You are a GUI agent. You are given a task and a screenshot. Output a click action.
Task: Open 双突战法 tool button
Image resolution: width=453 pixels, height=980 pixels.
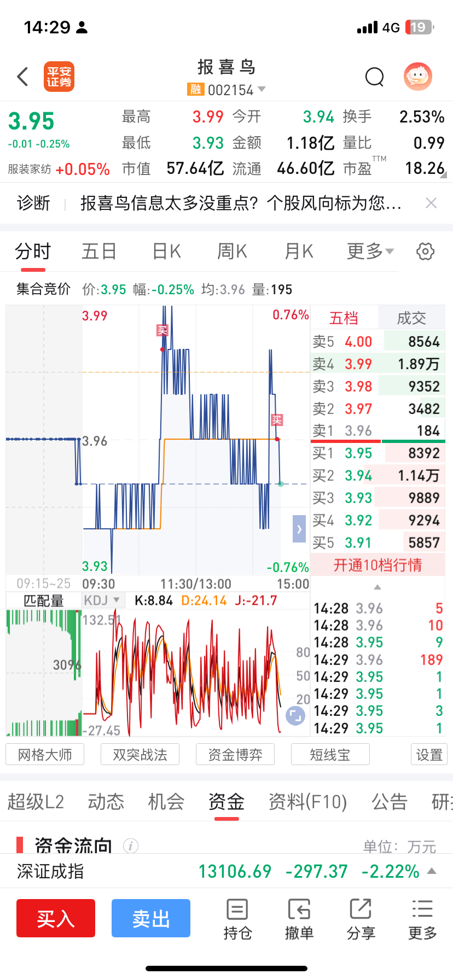tap(140, 755)
